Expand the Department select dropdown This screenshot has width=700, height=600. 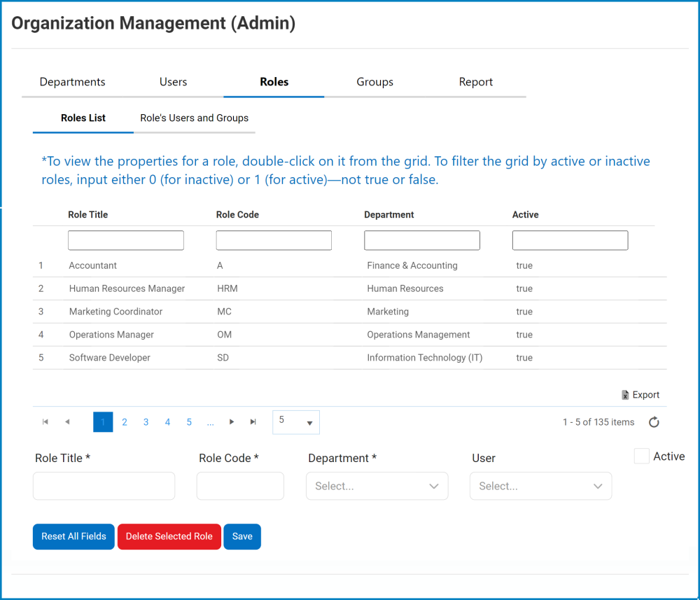tap(377, 486)
